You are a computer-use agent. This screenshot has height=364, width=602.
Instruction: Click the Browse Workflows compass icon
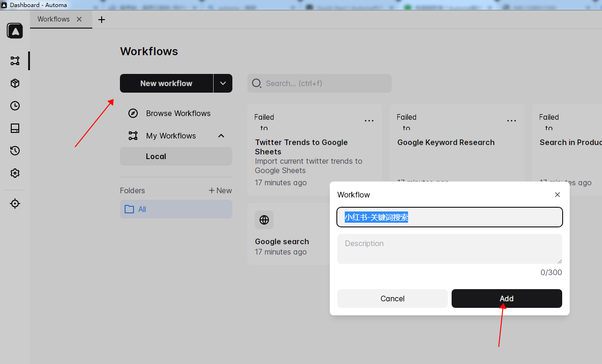tap(133, 113)
